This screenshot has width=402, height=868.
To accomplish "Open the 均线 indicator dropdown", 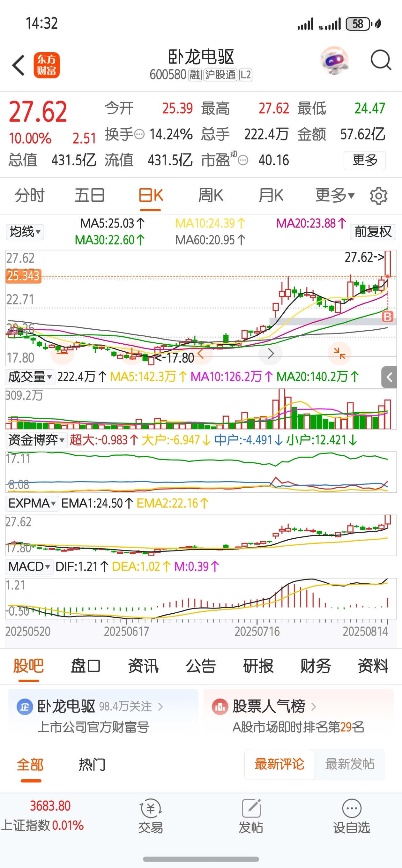I will point(25,232).
